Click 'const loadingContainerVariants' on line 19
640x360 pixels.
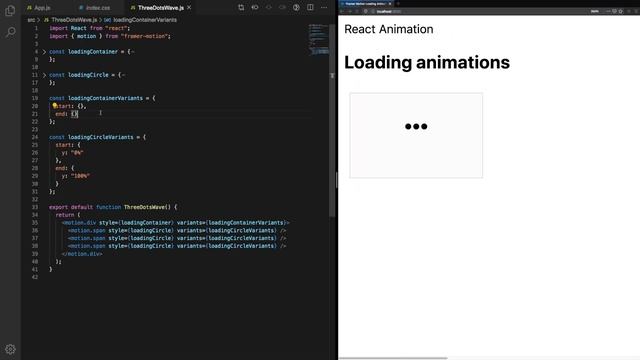tap(96, 98)
